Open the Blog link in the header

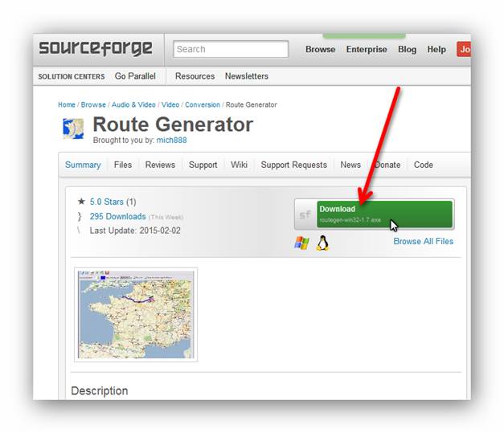pyautogui.click(x=407, y=50)
